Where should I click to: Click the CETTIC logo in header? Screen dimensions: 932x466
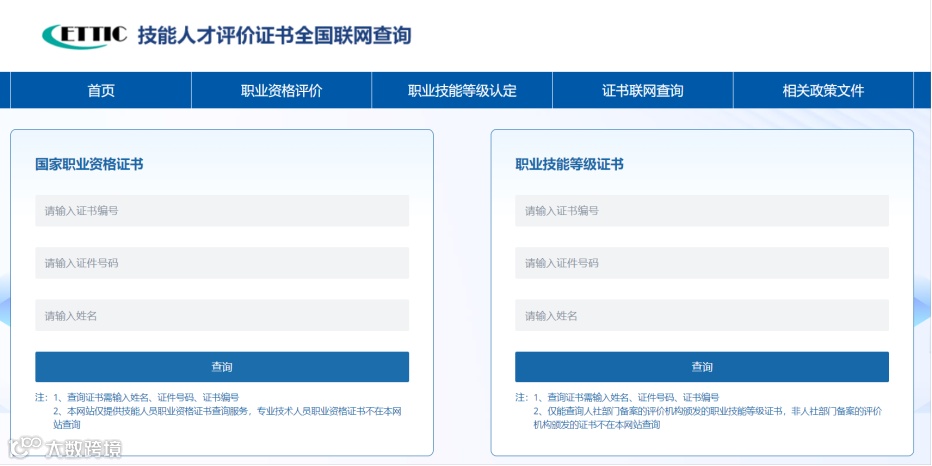pyautogui.click(x=84, y=36)
